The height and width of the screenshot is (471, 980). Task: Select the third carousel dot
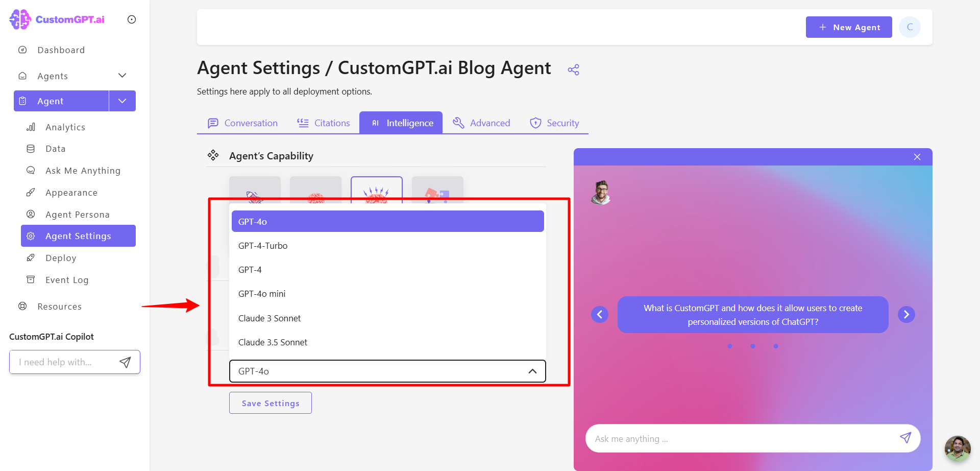pyautogui.click(x=776, y=346)
